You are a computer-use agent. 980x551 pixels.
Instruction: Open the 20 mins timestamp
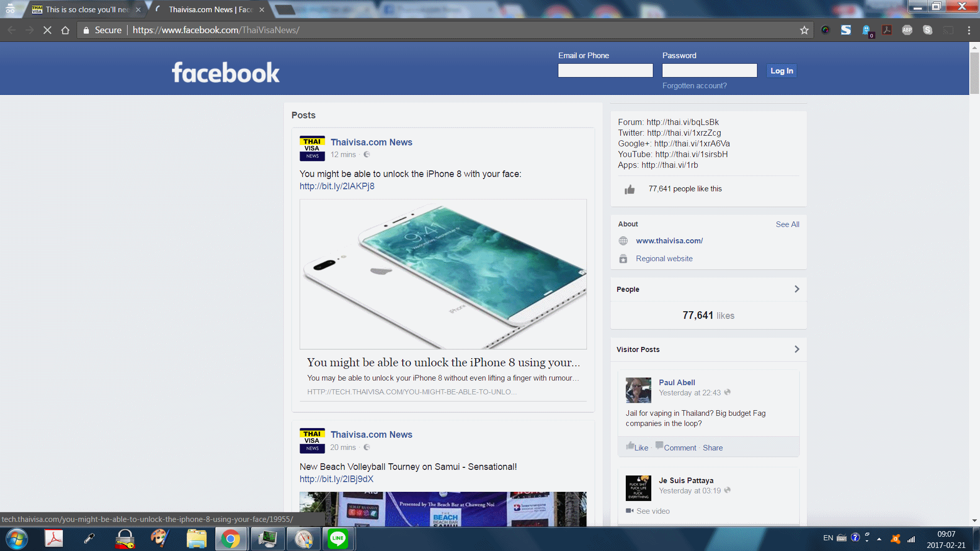[x=343, y=447]
